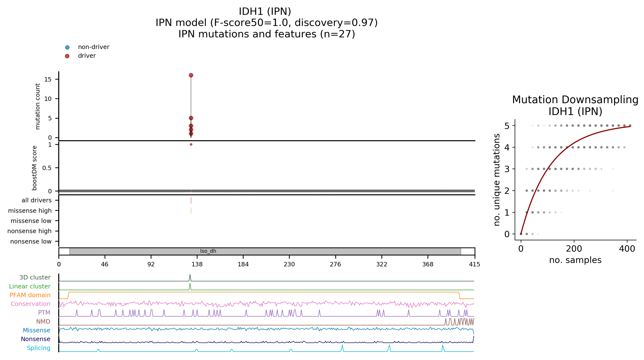644x360 pixels.
Task: Click the driver dot at mutation count 5
Action: click(x=191, y=118)
